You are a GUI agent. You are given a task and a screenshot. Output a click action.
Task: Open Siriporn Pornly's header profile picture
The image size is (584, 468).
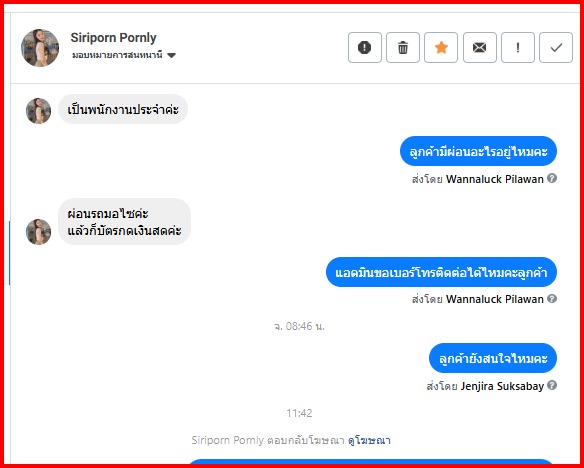pyautogui.click(x=40, y=48)
